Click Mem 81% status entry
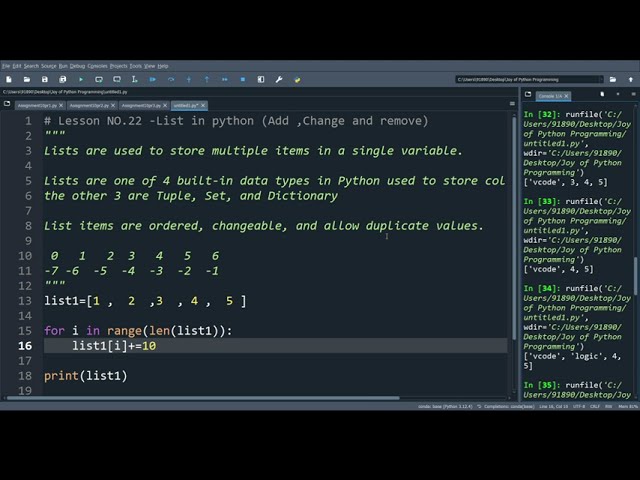The image size is (640, 480). (x=628, y=407)
